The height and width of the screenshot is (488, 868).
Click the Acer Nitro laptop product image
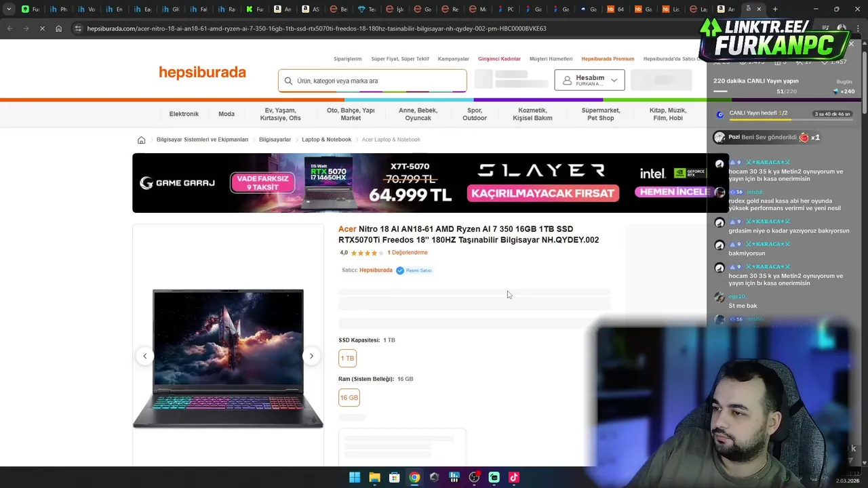[x=228, y=359]
